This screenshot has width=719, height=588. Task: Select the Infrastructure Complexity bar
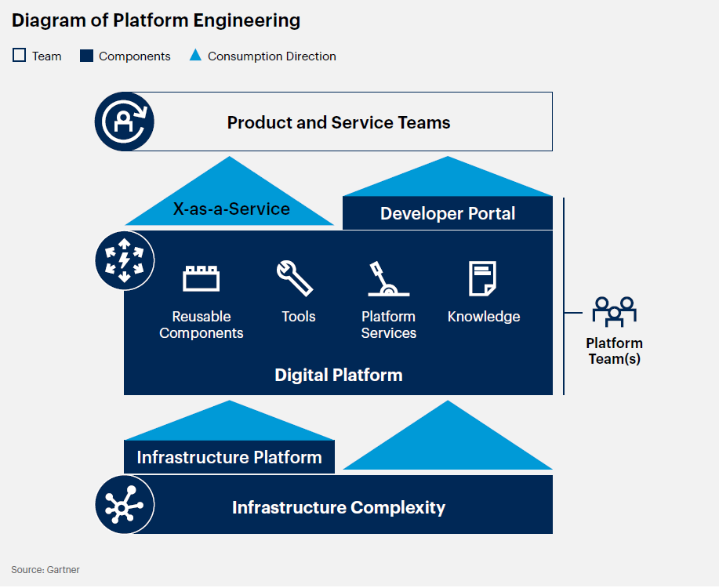point(338,507)
